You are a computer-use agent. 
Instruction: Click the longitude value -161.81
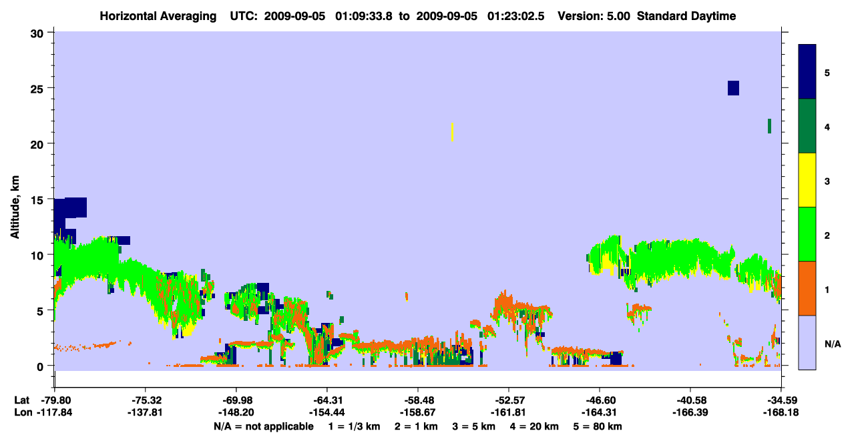(509, 412)
